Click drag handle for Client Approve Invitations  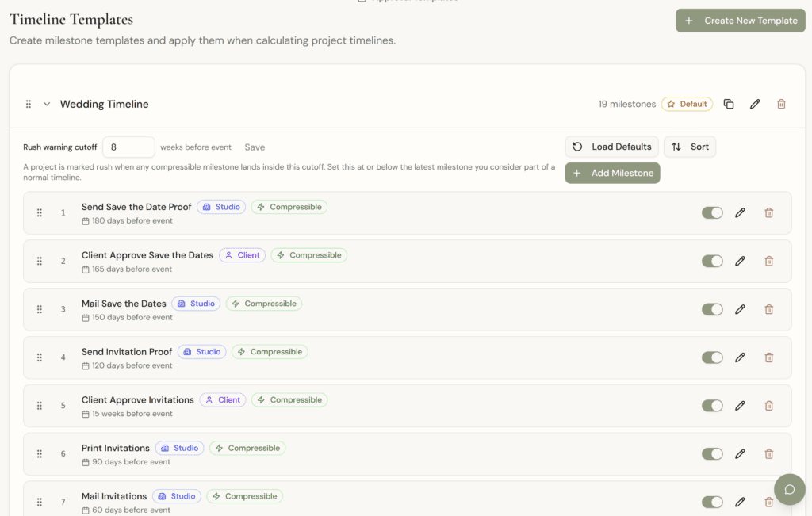pos(40,405)
